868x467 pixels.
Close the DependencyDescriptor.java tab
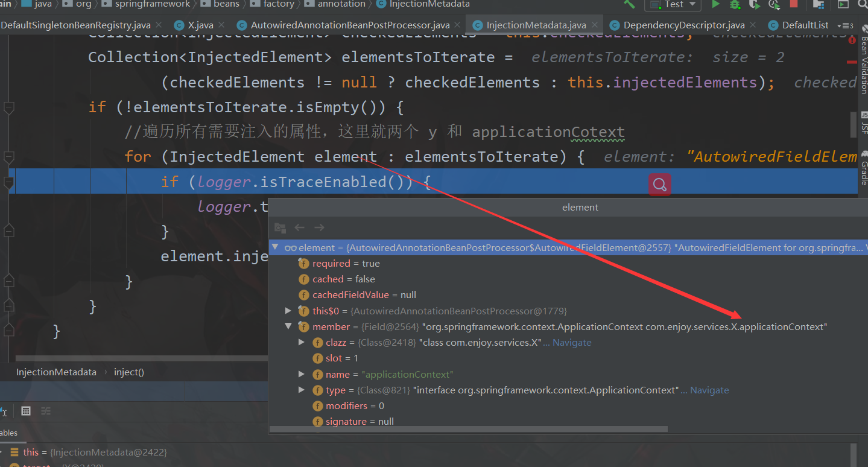[x=753, y=25]
